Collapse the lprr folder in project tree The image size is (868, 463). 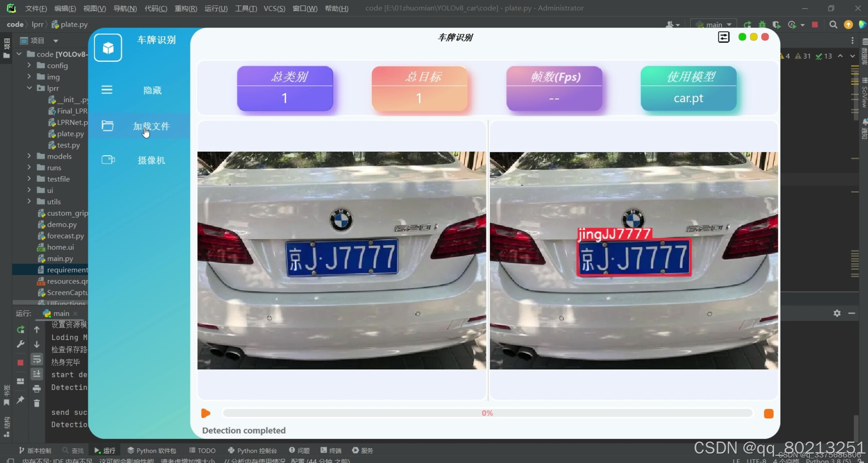(29, 88)
